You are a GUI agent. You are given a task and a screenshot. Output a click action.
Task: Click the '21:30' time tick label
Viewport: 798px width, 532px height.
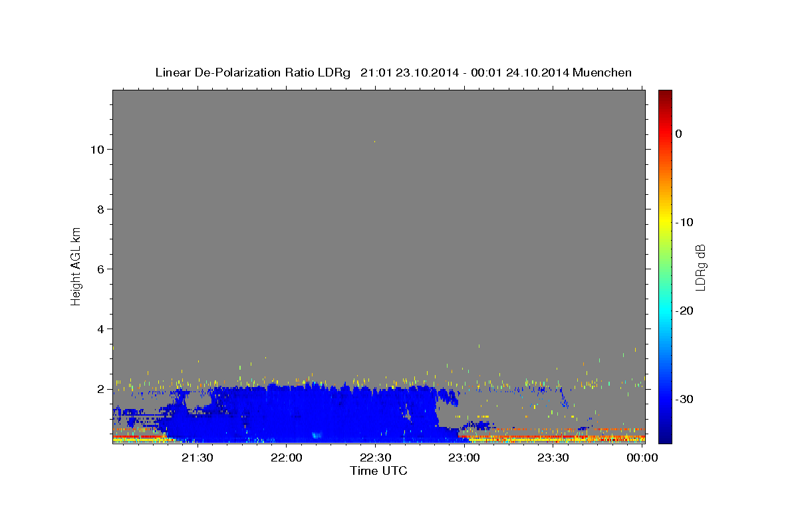(198, 458)
